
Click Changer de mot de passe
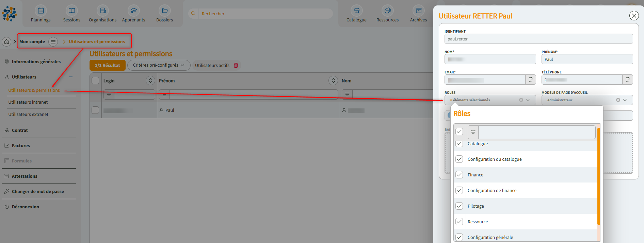(x=38, y=191)
